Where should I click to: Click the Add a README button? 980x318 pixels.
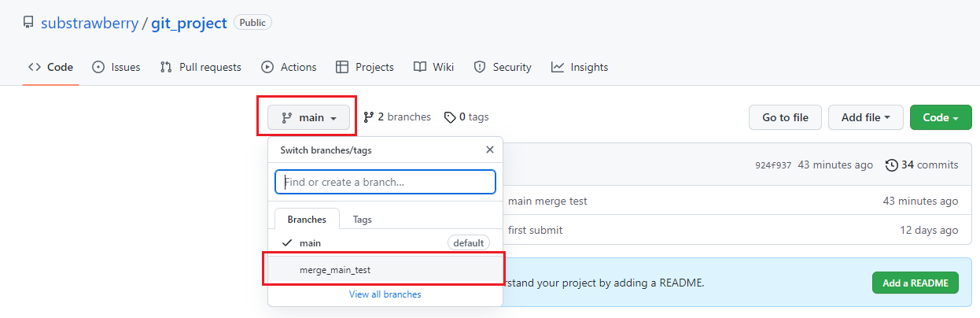(916, 283)
